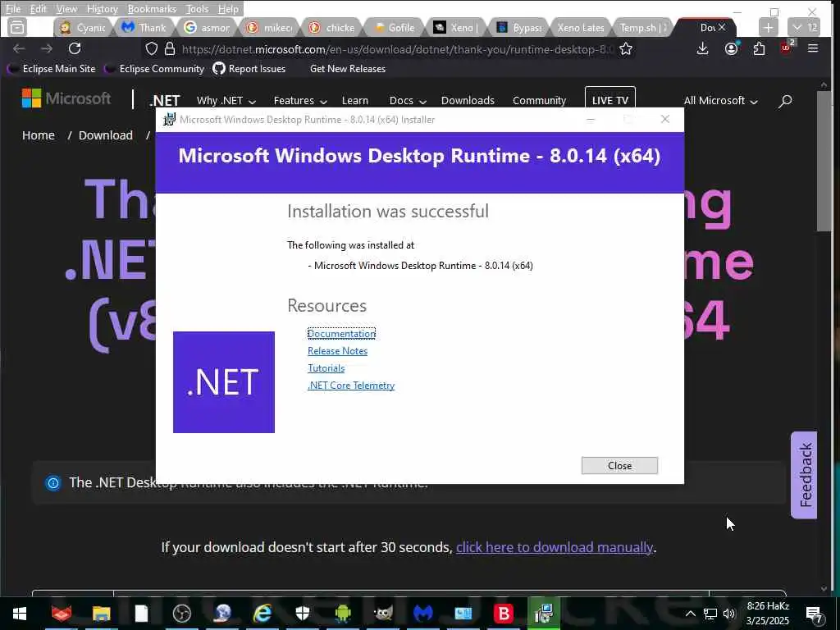Screen dimensions: 840x630
Task: Open OBS Studio from taskbar
Action: coord(182,614)
